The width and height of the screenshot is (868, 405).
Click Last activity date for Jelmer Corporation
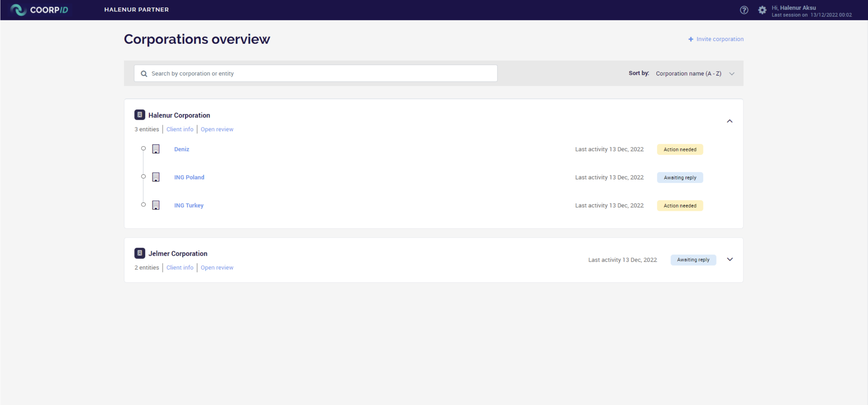click(x=622, y=260)
